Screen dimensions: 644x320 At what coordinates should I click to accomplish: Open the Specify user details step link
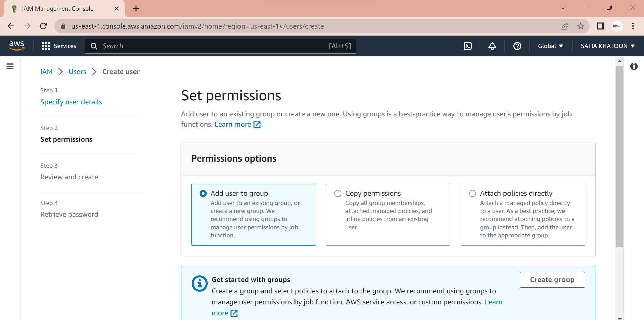pyautogui.click(x=71, y=102)
